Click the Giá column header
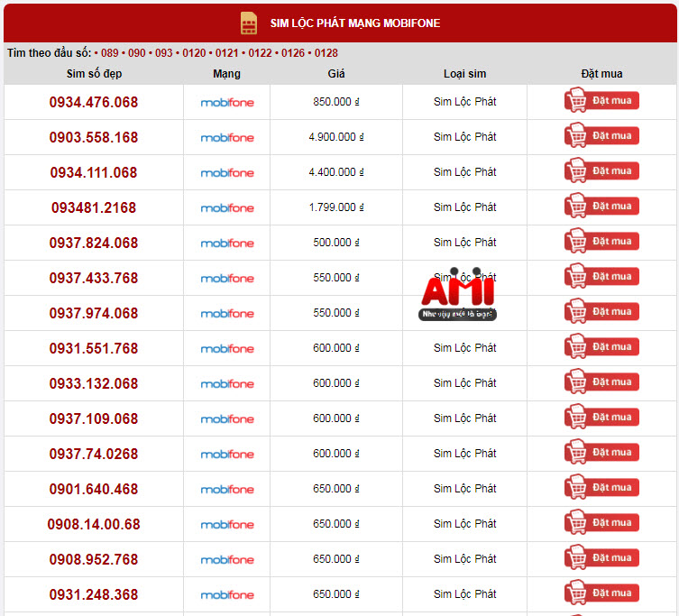 click(x=336, y=74)
